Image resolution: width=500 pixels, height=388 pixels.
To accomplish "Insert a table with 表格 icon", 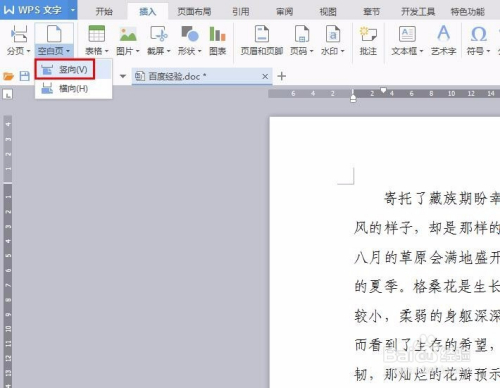I will pos(97,33).
